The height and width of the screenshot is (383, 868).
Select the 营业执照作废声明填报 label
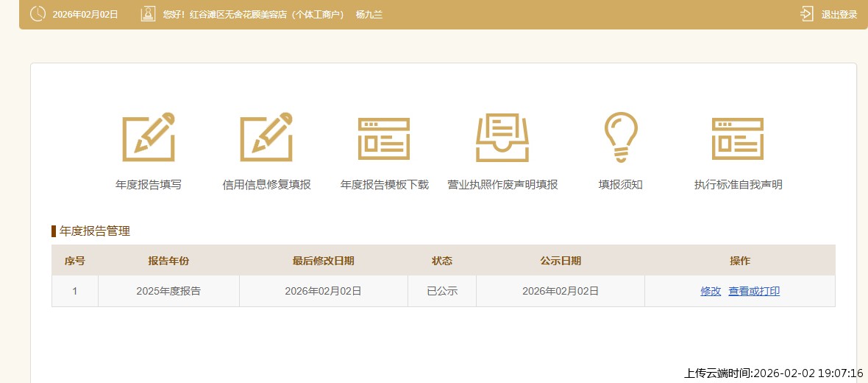click(x=502, y=185)
